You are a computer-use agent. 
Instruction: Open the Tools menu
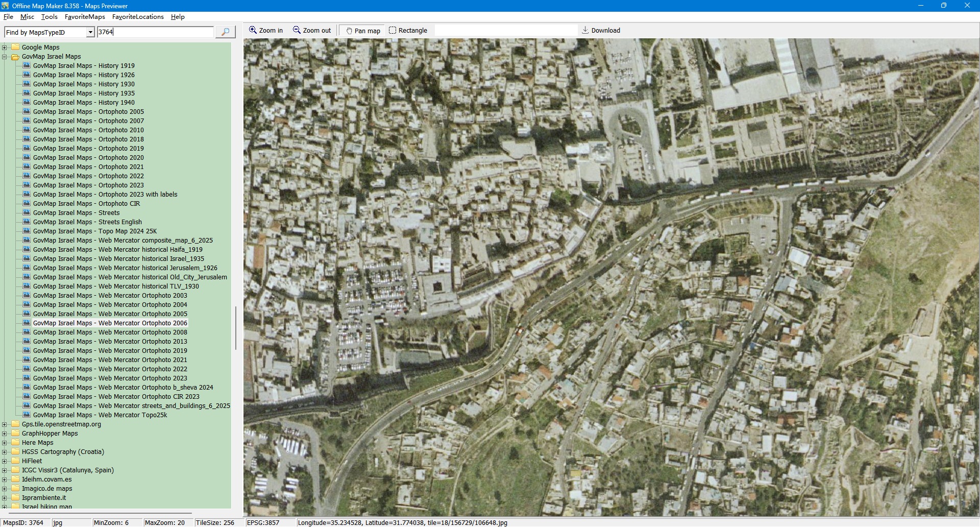50,17
